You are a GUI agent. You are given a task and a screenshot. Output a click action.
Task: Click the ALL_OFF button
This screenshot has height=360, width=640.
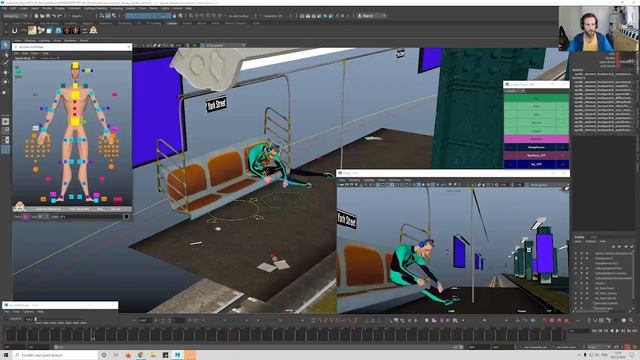tap(536, 164)
